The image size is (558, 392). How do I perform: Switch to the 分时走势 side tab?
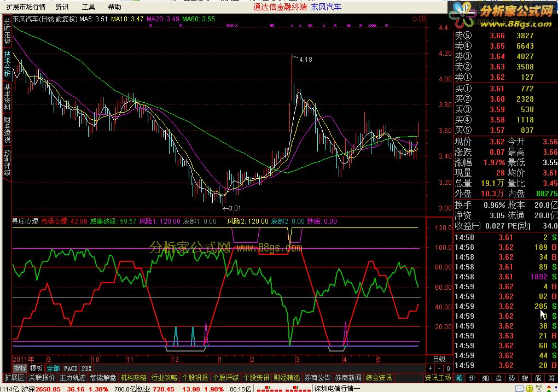pyautogui.click(x=7, y=31)
